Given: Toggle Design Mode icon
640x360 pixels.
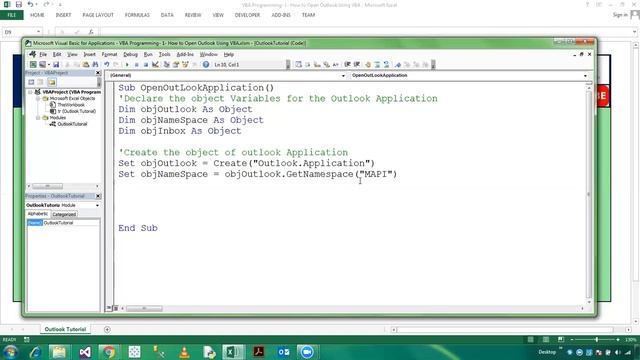Looking at the screenshot, I should pos(155,64).
